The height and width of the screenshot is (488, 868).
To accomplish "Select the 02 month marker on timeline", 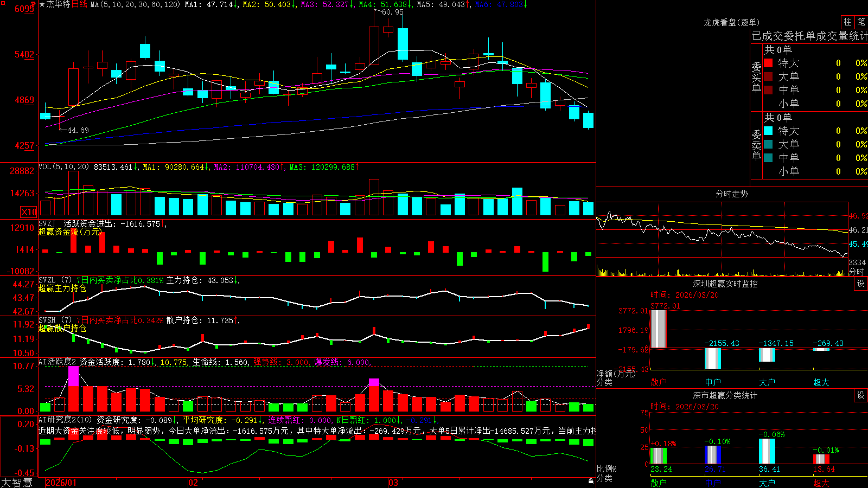I will pyautogui.click(x=193, y=483).
